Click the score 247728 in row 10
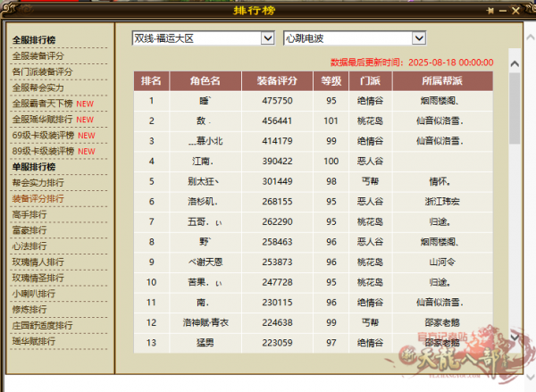Screen dimensions: 536x392 click(x=277, y=282)
